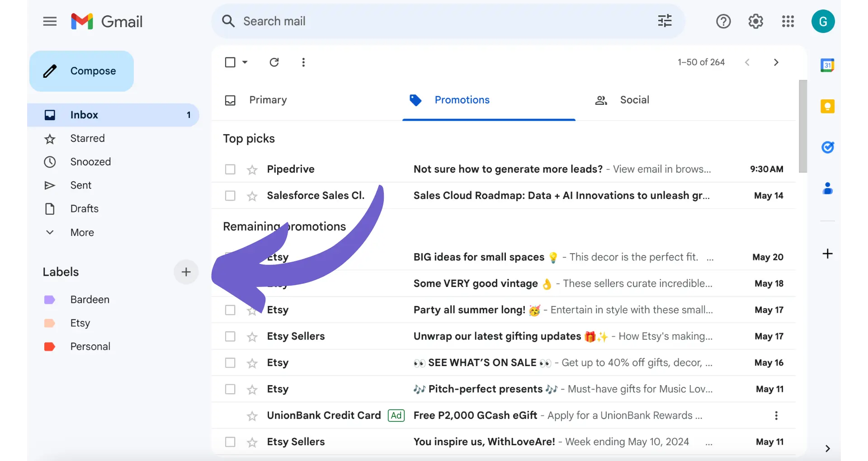The width and height of the screenshot is (868, 461).
Task: Click the 1–50 of 264 counter
Action: (701, 62)
